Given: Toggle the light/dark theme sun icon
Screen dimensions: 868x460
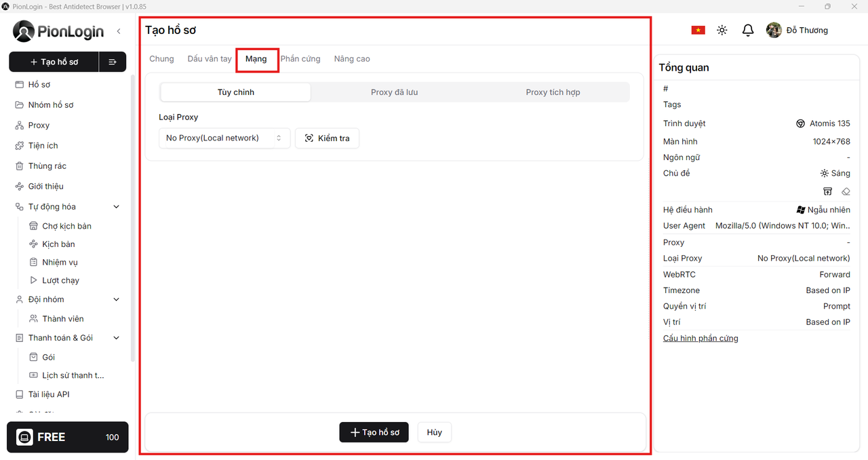Looking at the screenshot, I should coord(722,31).
